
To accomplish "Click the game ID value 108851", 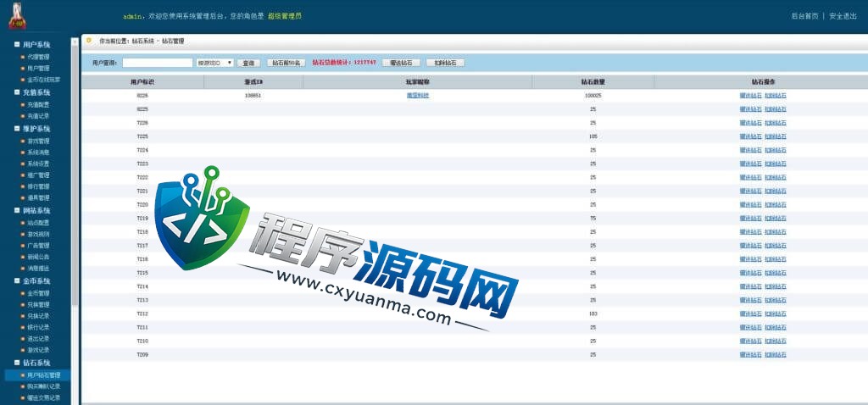I will (x=253, y=95).
